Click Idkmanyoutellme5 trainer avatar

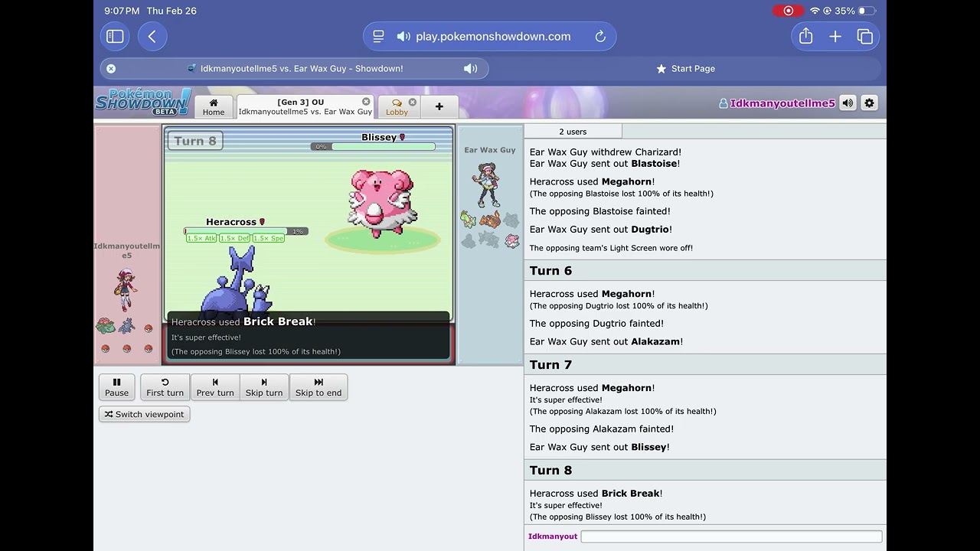coord(125,289)
